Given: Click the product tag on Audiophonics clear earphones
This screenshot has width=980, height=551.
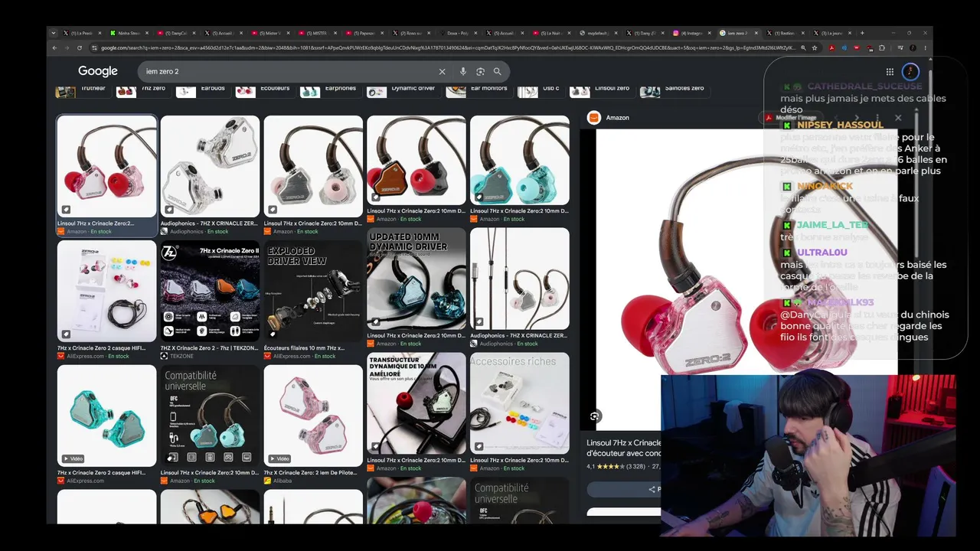Looking at the screenshot, I should click(x=169, y=210).
